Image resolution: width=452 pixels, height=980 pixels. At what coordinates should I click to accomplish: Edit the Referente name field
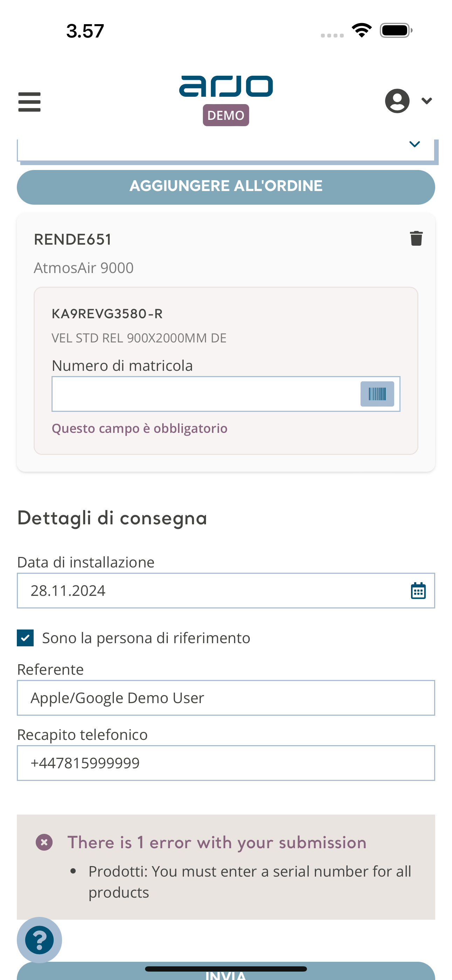click(226, 698)
